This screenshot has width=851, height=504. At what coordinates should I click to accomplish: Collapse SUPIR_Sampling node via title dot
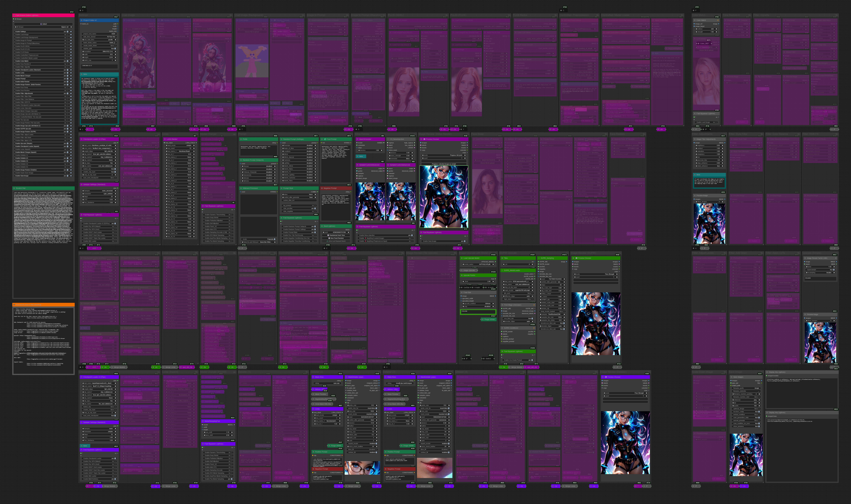[539, 258]
